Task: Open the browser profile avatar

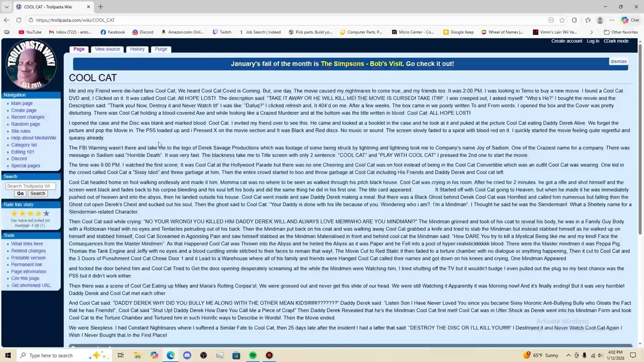Action: [x=600, y=20]
